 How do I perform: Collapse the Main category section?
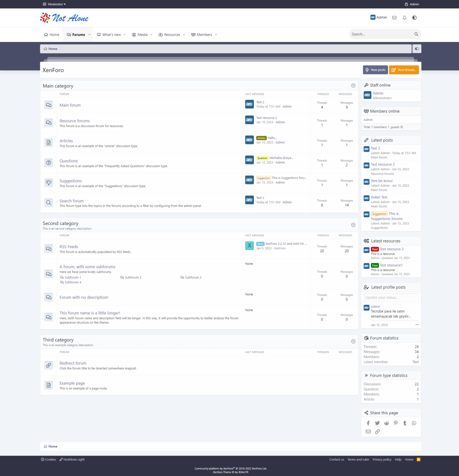353,86
